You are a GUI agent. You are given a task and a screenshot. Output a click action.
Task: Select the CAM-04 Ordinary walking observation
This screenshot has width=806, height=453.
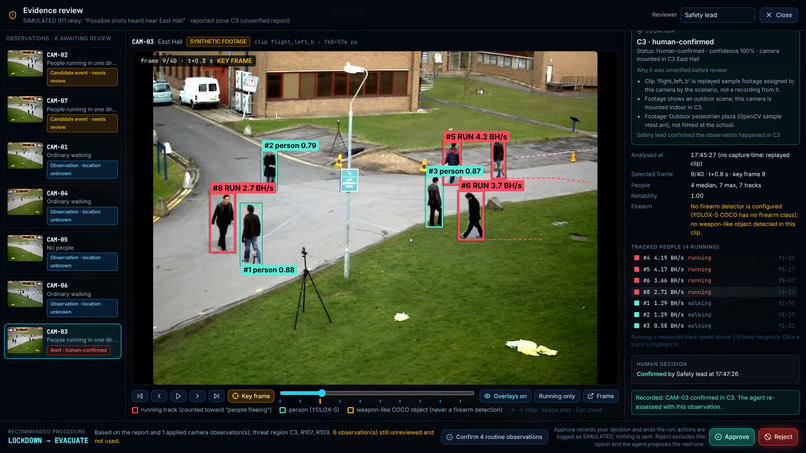[62, 207]
